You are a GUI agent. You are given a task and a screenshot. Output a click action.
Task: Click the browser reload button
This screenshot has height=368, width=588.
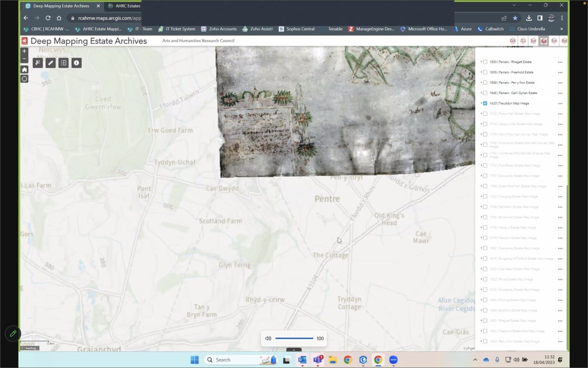click(x=48, y=18)
